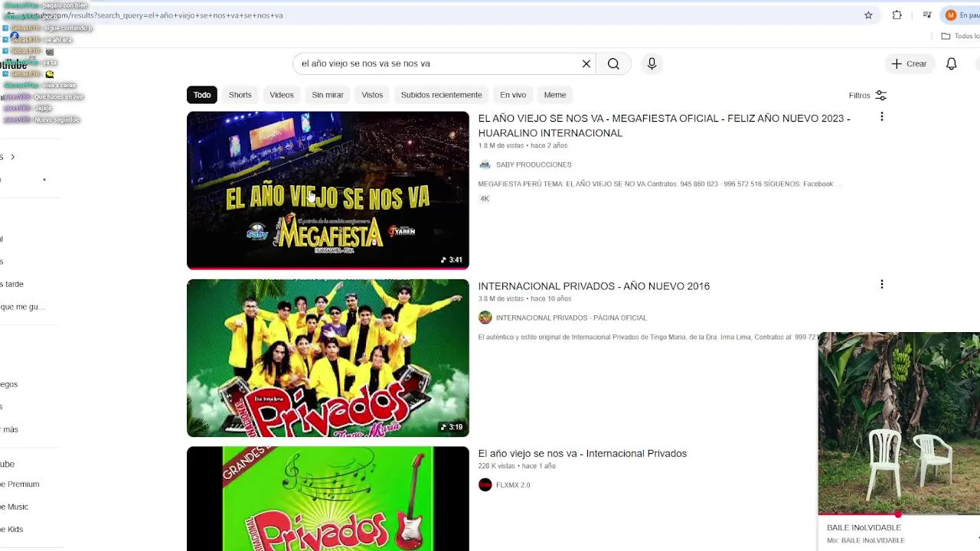Open the yellow-jacket Privados 2016 thumbnail

[x=328, y=358]
